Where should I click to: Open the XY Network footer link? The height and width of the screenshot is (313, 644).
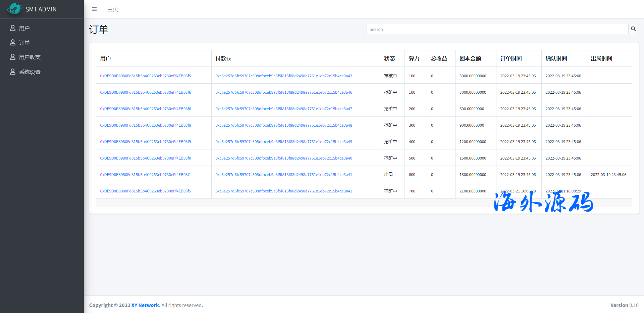pyautogui.click(x=146, y=305)
